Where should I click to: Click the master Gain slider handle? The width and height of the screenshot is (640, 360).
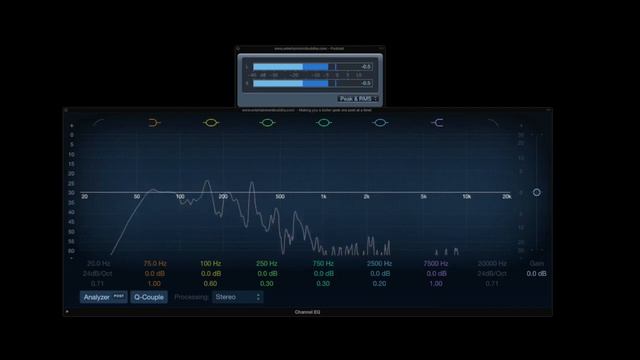[x=537, y=192]
